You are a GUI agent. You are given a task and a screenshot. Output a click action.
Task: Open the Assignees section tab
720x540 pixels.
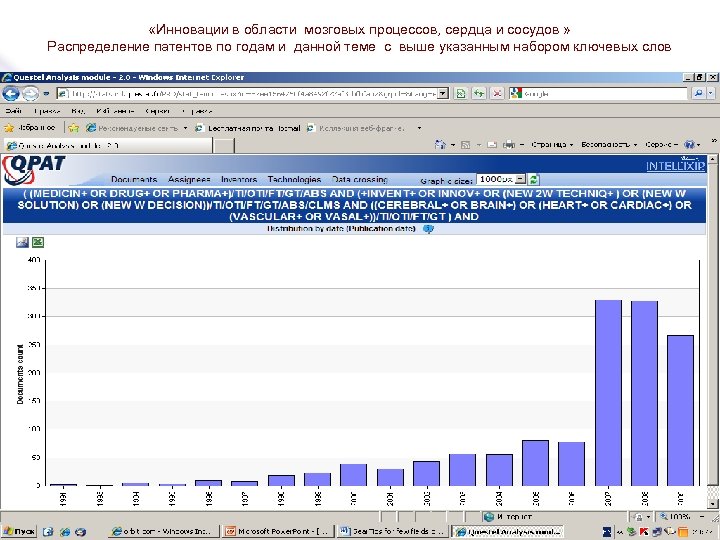click(x=189, y=180)
